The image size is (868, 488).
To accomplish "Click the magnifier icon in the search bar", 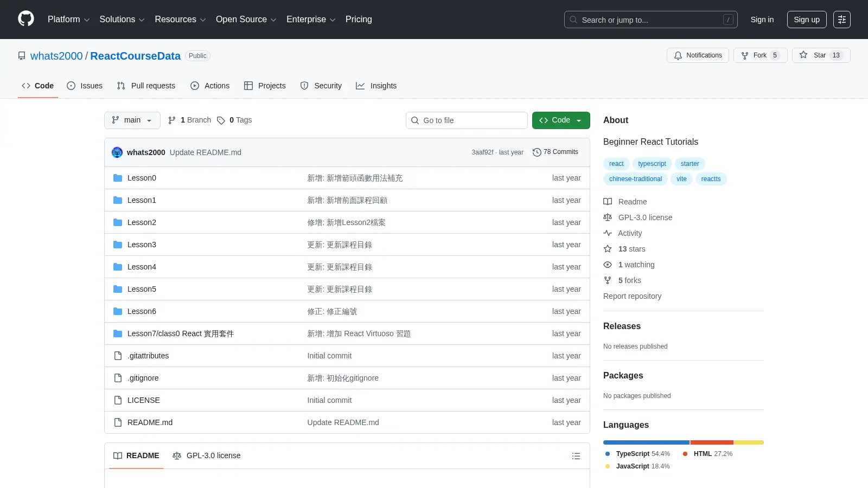I will coord(573,20).
